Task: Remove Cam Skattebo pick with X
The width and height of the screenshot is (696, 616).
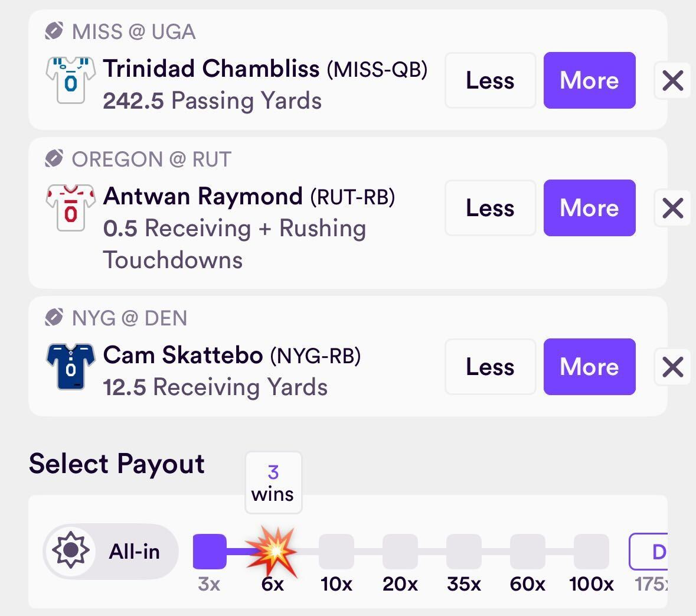Action: 672,367
